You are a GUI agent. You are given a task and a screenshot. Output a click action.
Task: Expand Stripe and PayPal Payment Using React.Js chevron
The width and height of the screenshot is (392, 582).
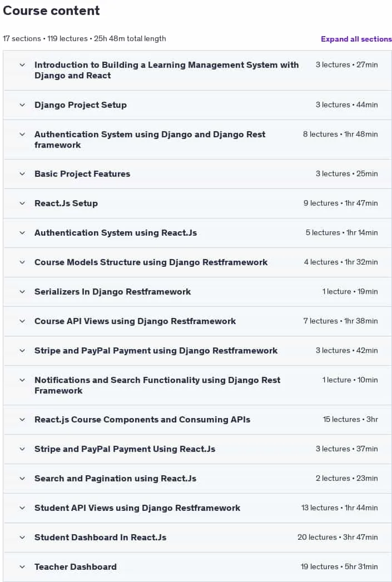click(22, 449)
